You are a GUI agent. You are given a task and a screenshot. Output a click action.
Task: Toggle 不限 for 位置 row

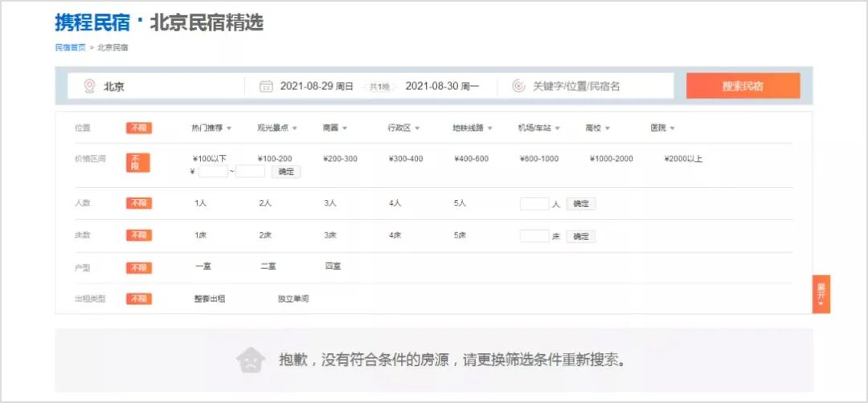click(138, 128)
